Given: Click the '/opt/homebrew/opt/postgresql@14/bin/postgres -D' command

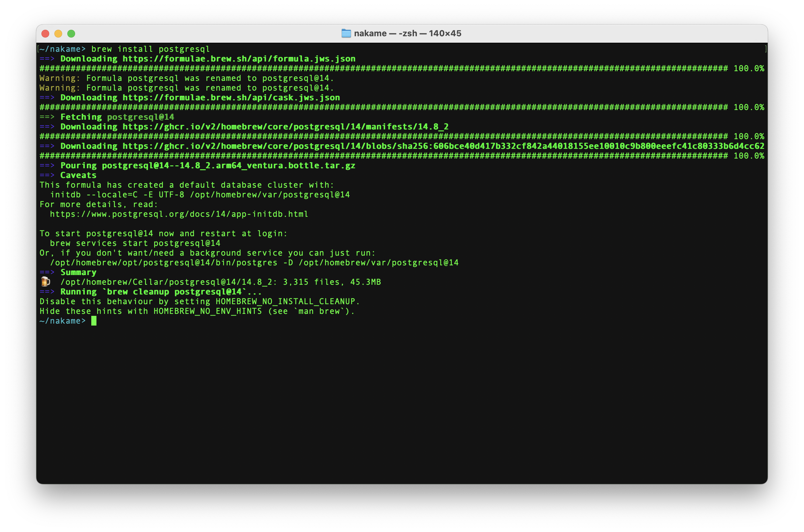Looking at the screenshot, I should pyautogui.click(x=254, y=263).
